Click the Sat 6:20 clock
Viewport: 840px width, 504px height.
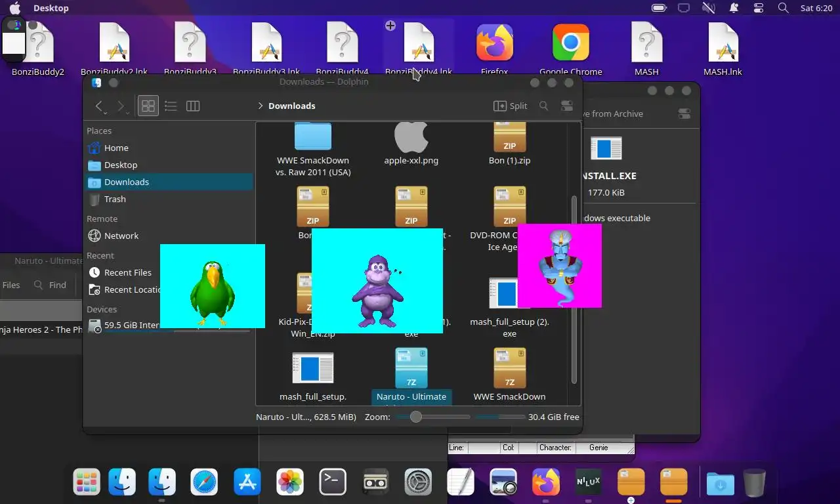816,8
